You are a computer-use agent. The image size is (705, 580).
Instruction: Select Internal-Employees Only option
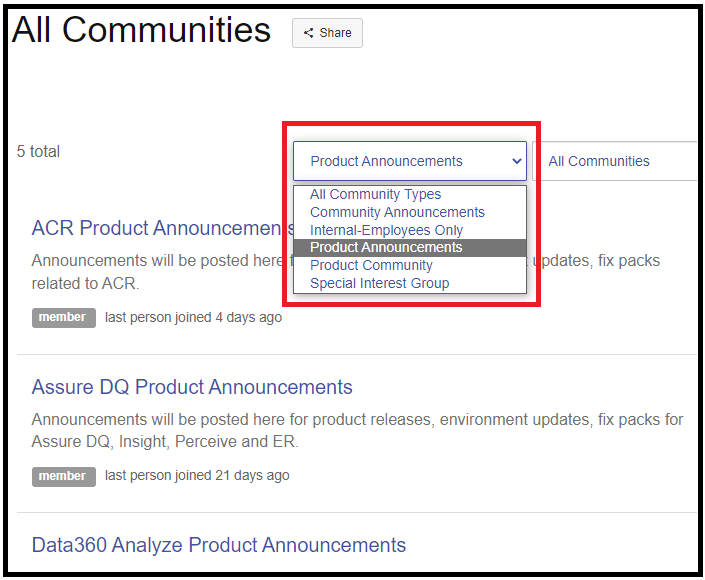pos(386,230)
